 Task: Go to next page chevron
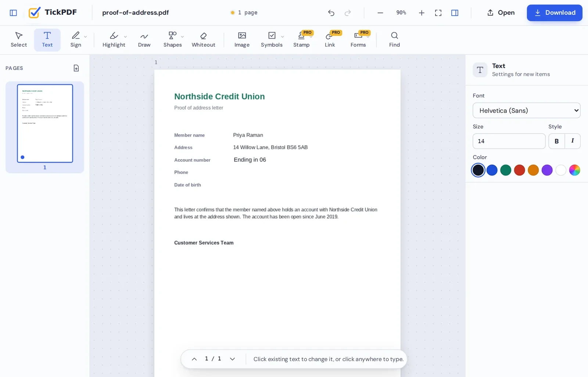(x=232, y=359)
